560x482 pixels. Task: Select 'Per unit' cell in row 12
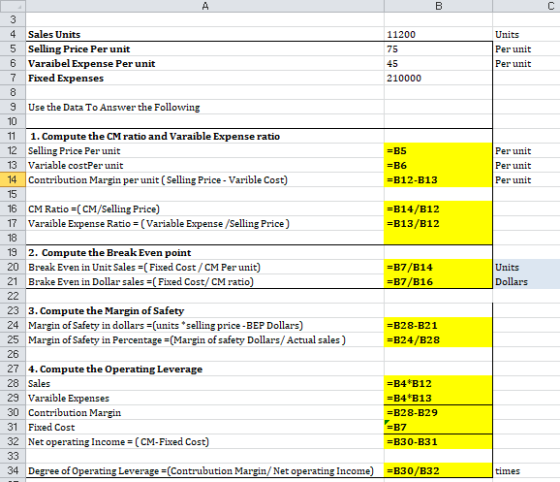coord(526,151)
